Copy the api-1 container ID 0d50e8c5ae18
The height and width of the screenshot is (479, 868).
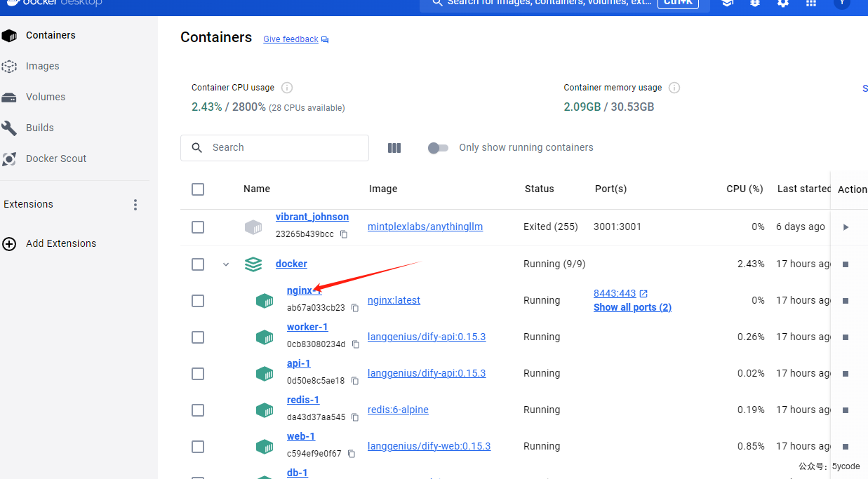(x=355, y=381)
